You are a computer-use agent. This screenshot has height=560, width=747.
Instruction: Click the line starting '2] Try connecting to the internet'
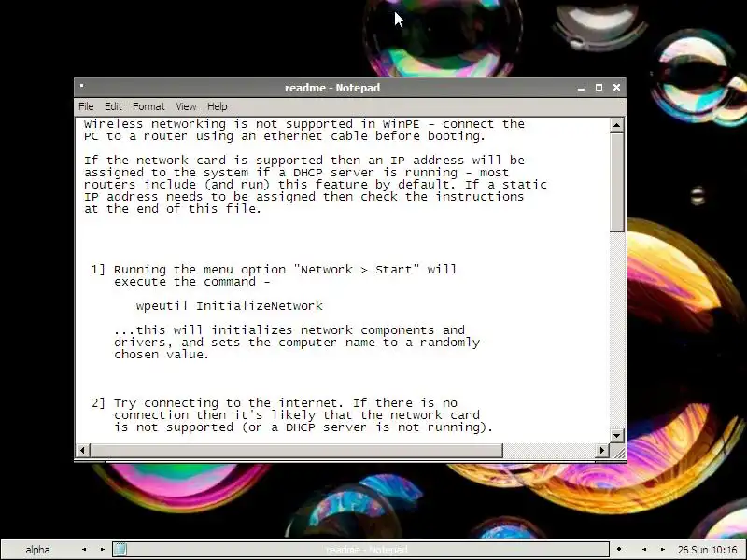point(275,403)
